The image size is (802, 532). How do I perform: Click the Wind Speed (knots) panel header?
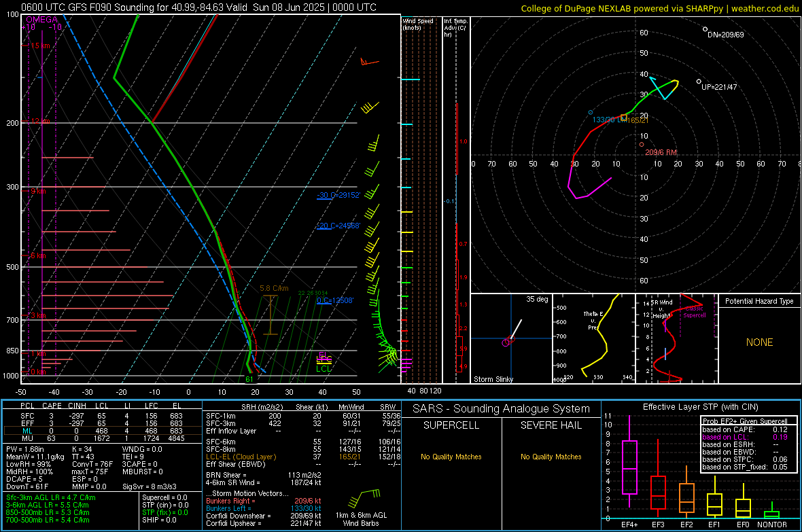(x=417, y=24)
